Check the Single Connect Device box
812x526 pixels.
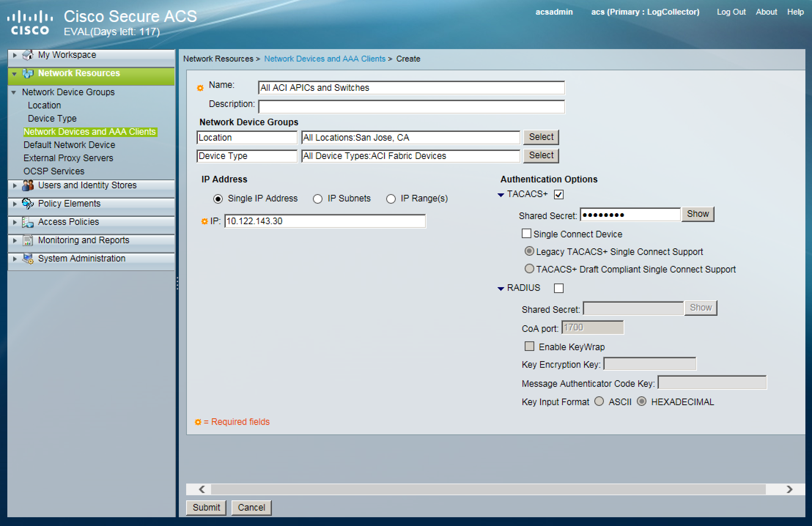pyautogui.click(x=526, y=234)
